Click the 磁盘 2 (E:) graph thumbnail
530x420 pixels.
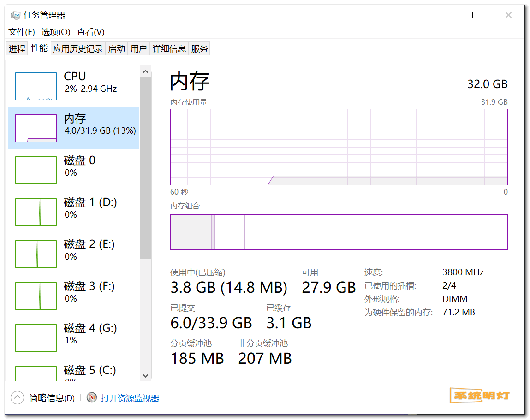(36, 254)
